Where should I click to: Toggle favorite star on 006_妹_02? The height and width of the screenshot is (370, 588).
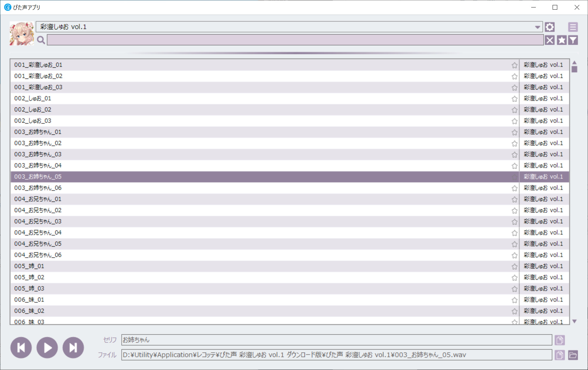click(514, 311)
